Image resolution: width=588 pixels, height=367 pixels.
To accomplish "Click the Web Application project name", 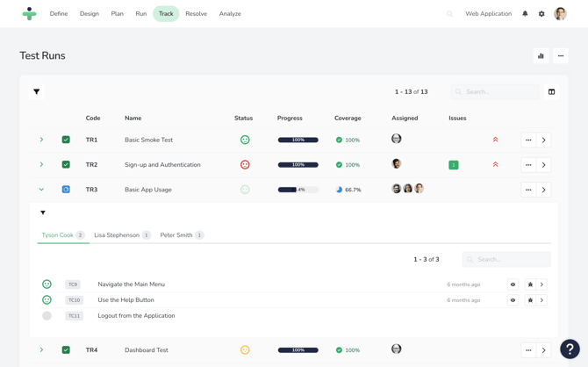I will pos(488,14).
